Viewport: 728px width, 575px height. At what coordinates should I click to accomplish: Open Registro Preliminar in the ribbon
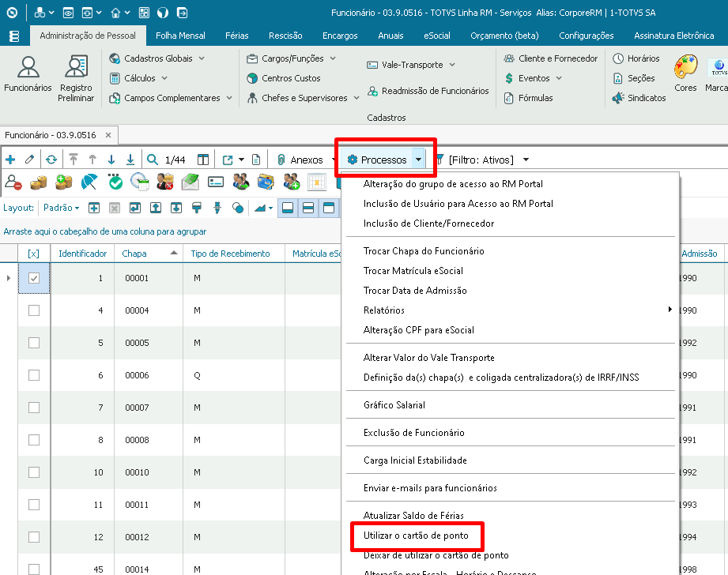pyautogui.click(x=76, y=79)
